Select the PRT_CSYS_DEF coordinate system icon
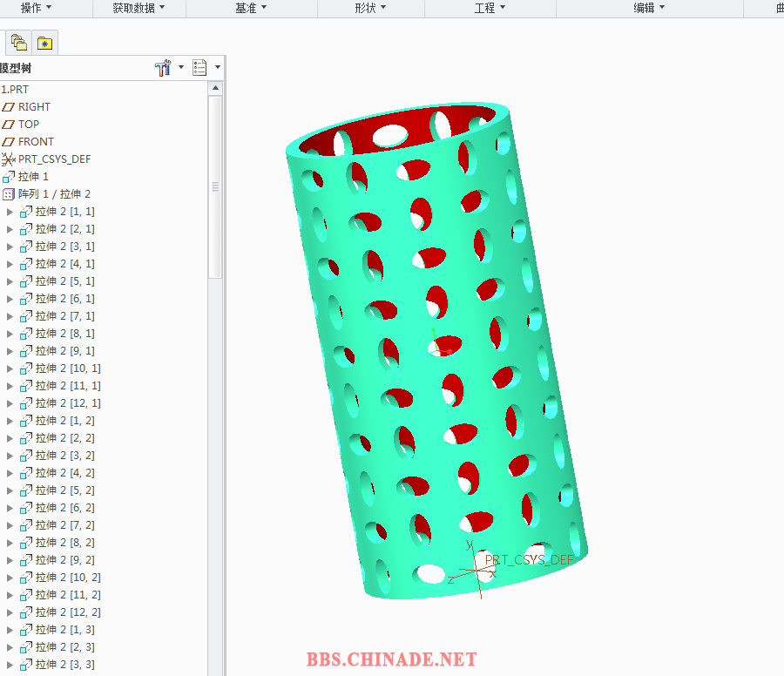Viewport: 784px width, 676px height. coord(9,159)
